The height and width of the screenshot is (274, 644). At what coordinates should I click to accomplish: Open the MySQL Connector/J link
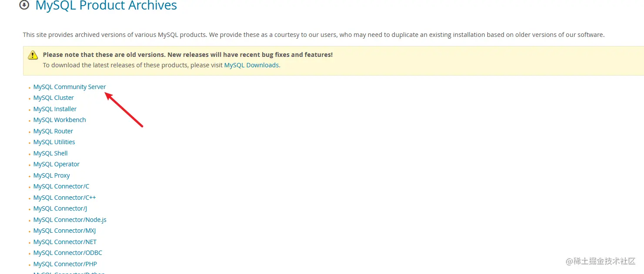click(x=60, y=208)
